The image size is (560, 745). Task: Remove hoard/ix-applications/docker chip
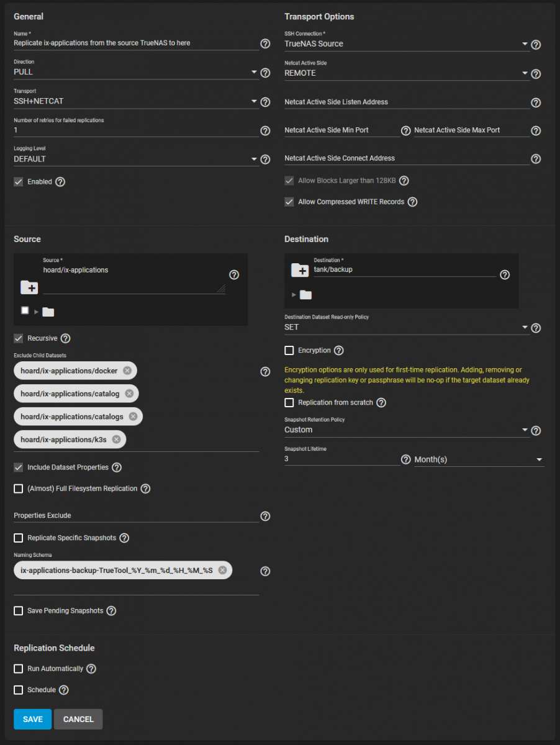[127, 371]
